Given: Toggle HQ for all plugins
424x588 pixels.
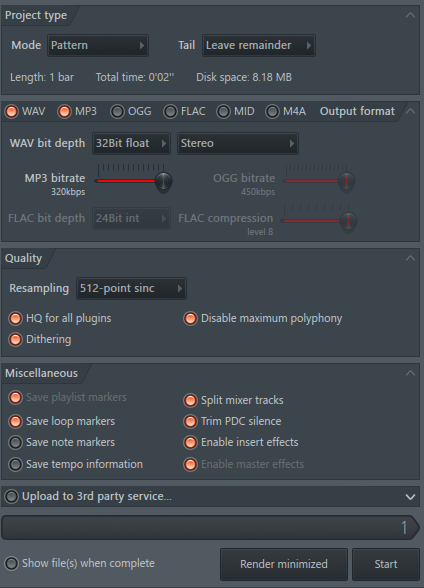Looking at the screenshot, I should [15, 318].
